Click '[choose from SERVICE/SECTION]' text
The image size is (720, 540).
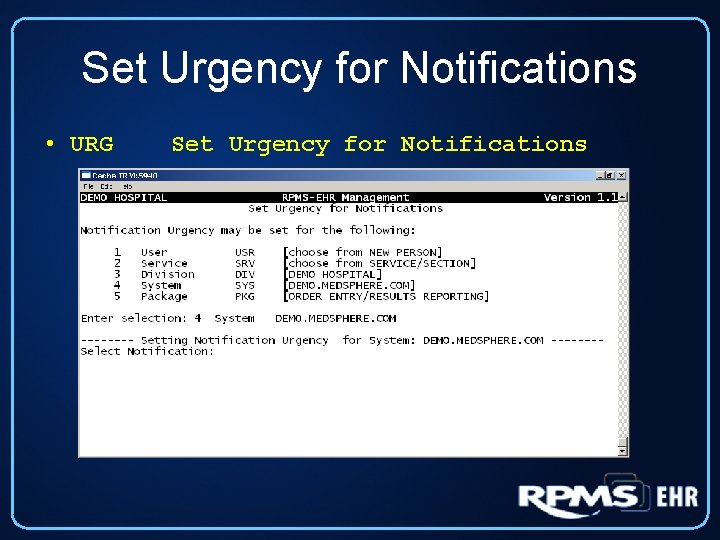(x=380, y=264)
